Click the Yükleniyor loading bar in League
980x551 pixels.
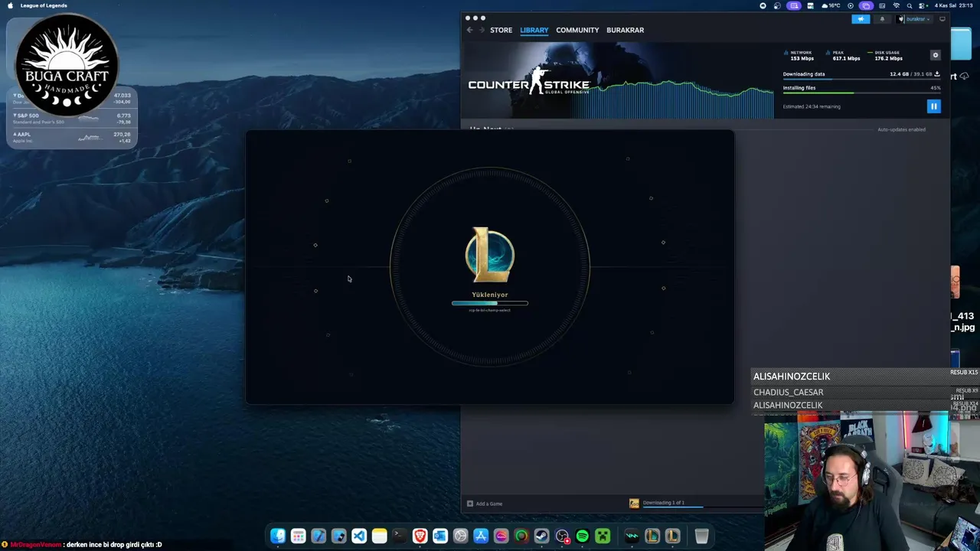490,303
